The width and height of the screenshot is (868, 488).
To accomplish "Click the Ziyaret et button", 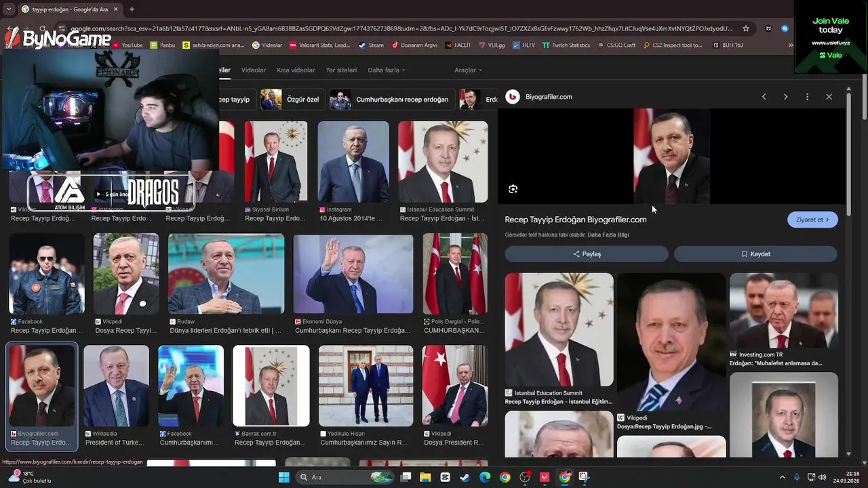I will (x=812, y=220).
